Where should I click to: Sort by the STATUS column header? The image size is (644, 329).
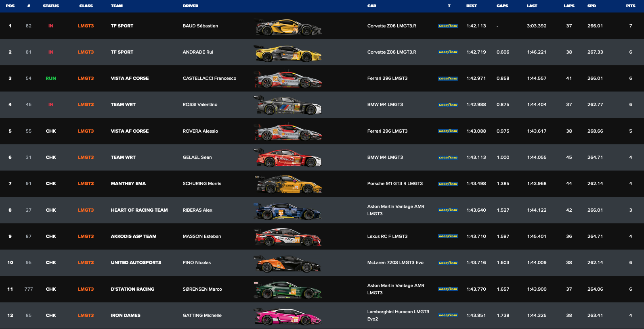51,6
